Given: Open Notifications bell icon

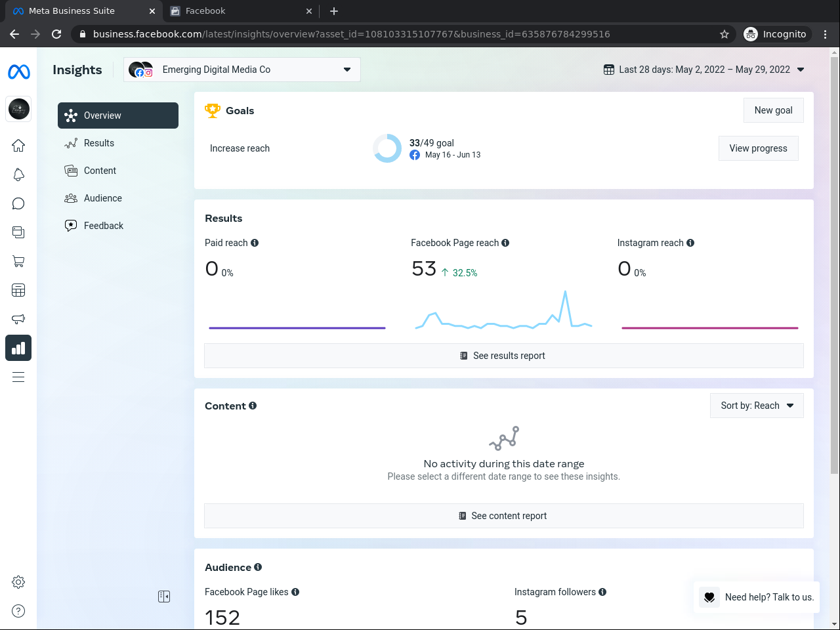Looking at the screenshot, I should click(x=18, y=175).
